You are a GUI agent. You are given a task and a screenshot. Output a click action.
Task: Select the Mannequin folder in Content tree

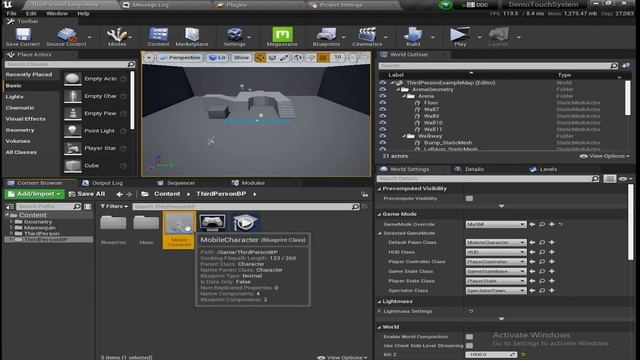pyautogui.click(x=40, y=228)
